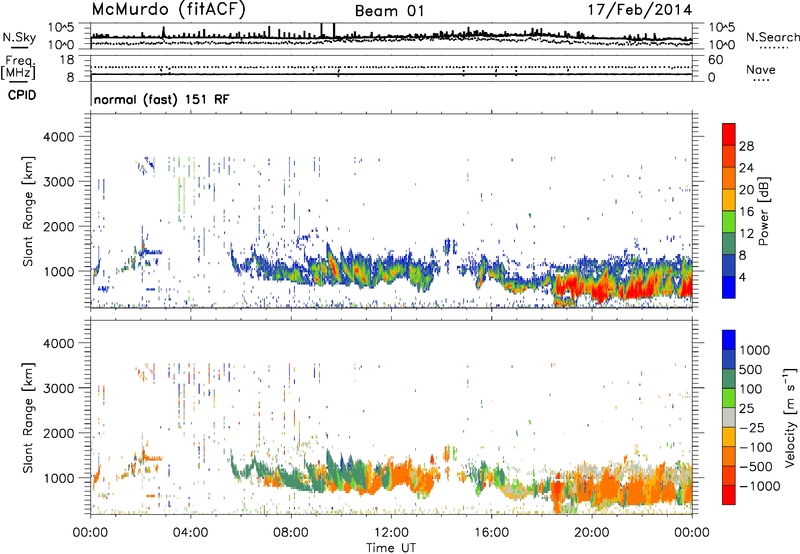Click the −25 label on Velocity color bar
The image size is (800, 554).
(x=754, y=428)
